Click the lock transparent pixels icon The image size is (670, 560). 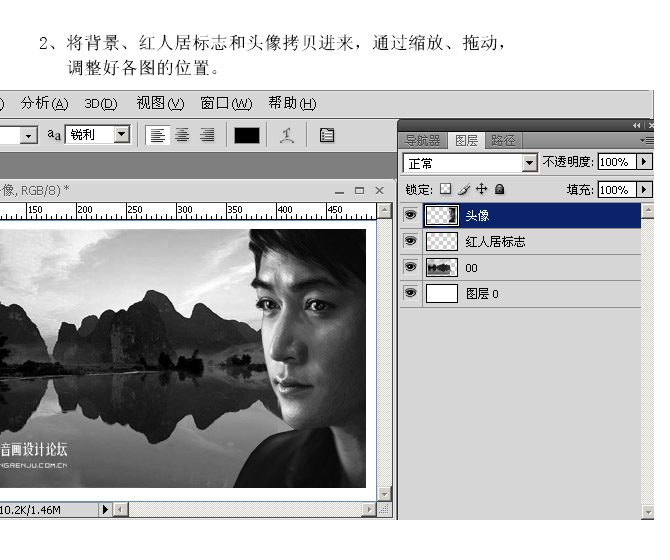446,189
